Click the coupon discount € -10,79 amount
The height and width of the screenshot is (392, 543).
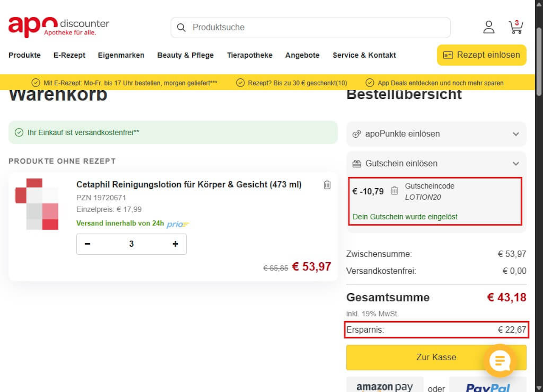[x=368, y=191]
